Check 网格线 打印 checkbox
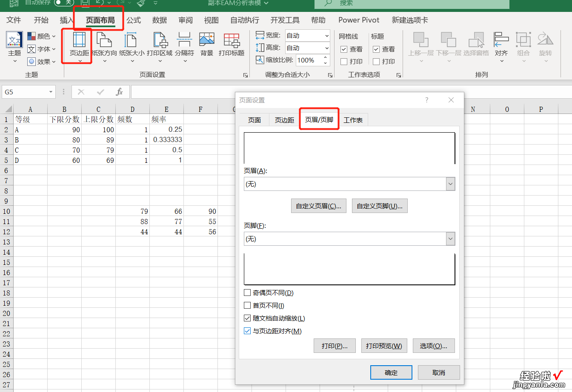 (x=344, y=62)
